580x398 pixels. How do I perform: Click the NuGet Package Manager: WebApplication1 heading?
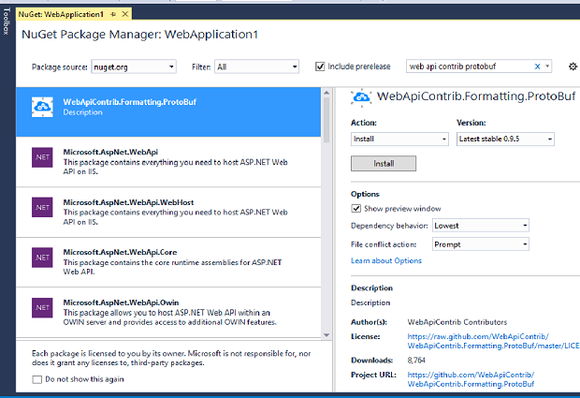pos(140,34)
